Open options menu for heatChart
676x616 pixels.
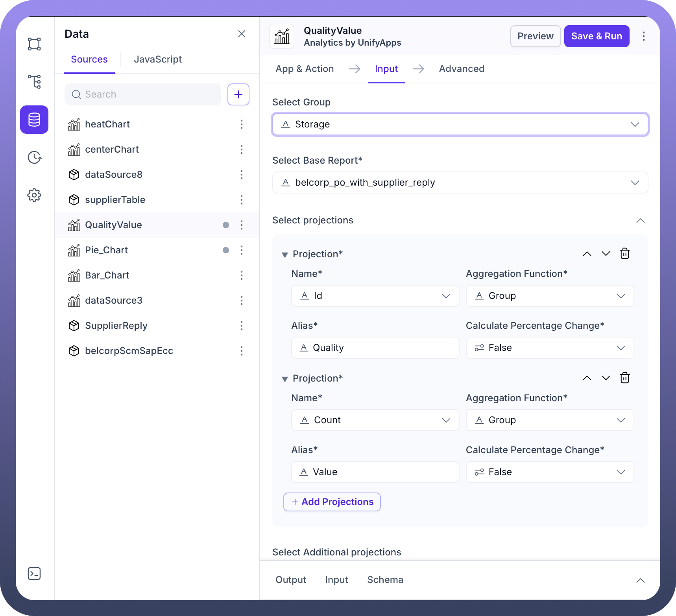242,124
